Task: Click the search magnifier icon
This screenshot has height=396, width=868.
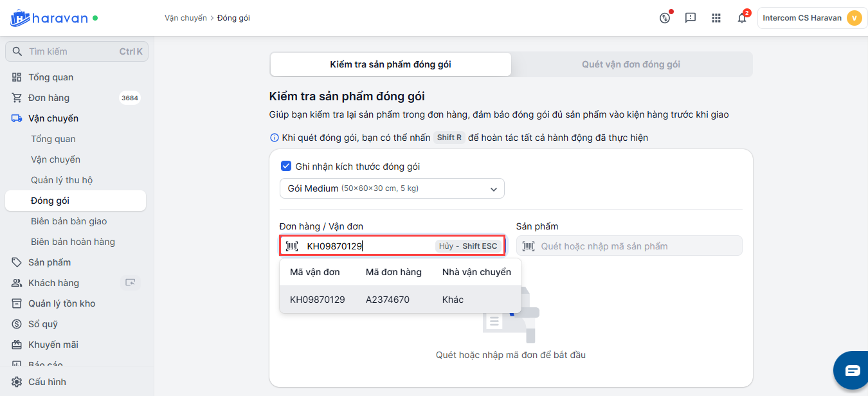Action: 17,51
